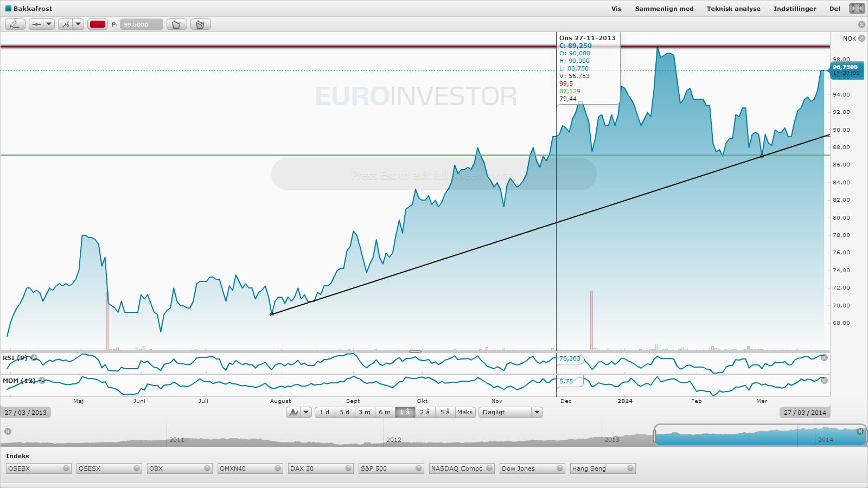Image resolution: width=868 pixels, height=488 pixels.
Task: Choose the horizontal line drawing tool
Action: (x=36, y=24)
